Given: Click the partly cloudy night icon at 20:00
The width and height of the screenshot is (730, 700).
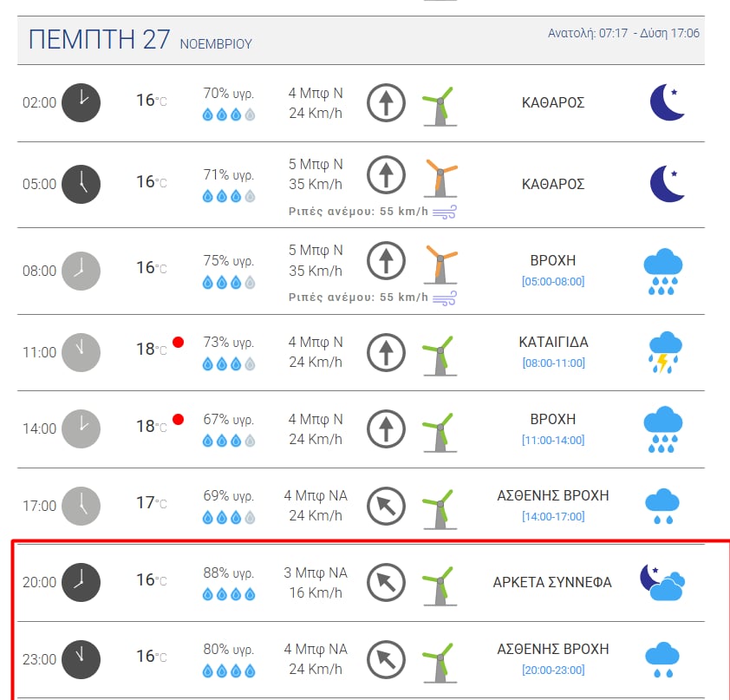Looking at the screenshot, I should (662, 582).
